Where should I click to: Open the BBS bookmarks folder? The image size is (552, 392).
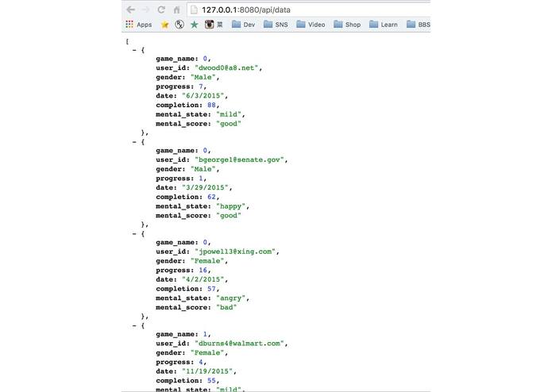(419, 25)
